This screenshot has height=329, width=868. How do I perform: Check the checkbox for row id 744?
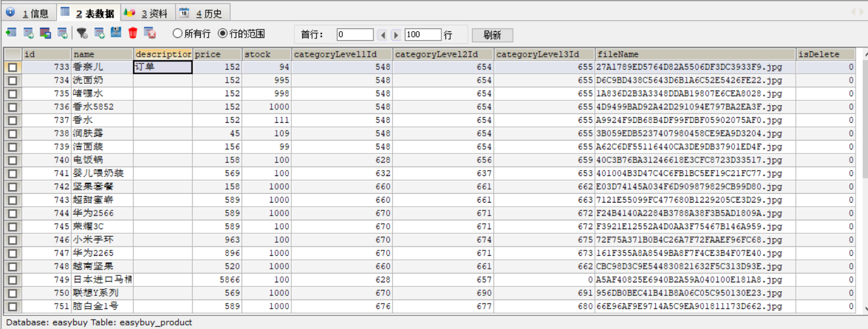(12, 213)
